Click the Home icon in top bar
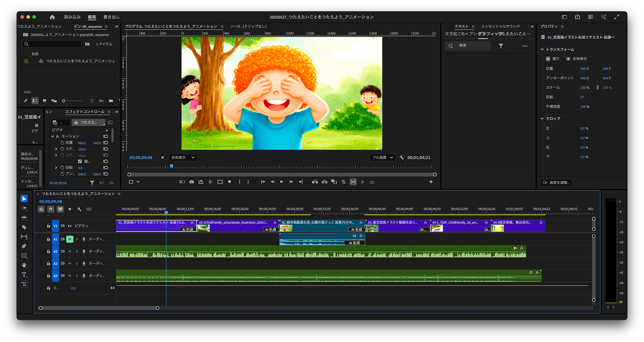This screenshot has height=342, width=644. pos(52,17)
